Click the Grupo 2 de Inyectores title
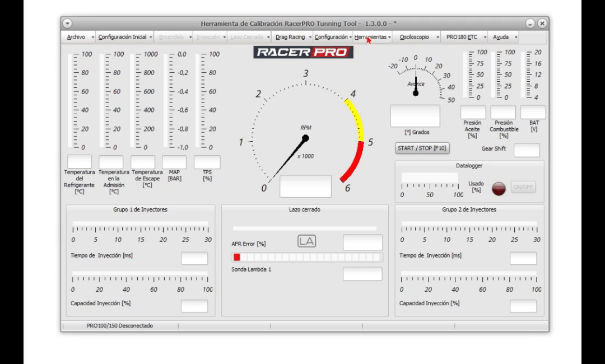This screenshot has height=364, width=605. [469, 209]
